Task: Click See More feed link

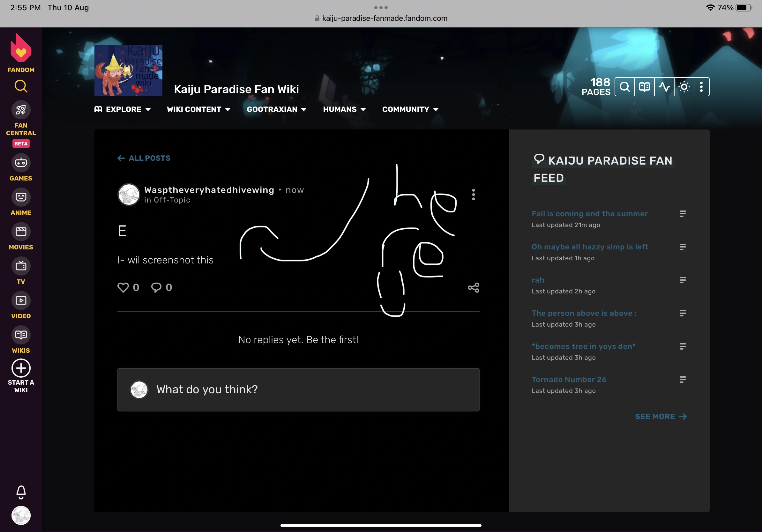Action: (661, 417)
